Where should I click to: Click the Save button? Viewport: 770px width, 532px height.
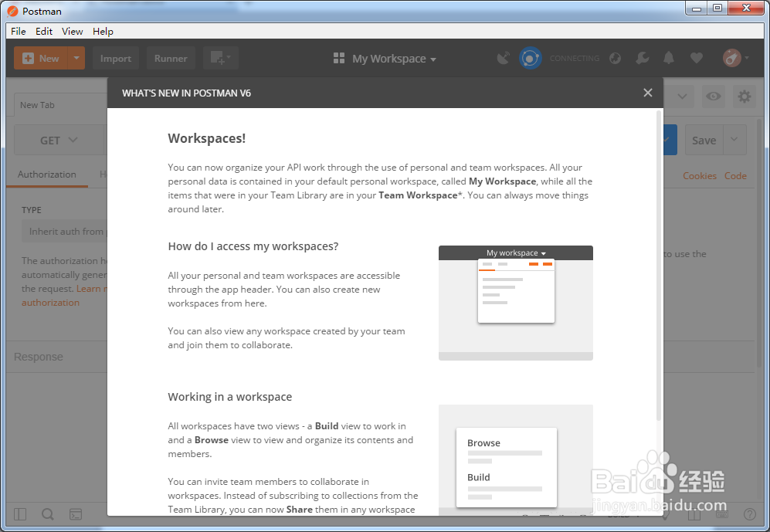click(x=704, y=141)
